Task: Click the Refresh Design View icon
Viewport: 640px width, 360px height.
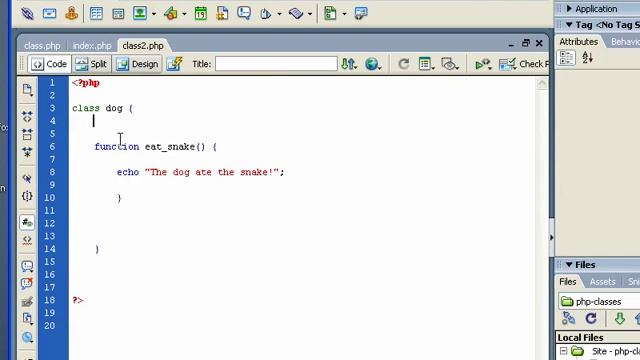Action: (403, 64)
